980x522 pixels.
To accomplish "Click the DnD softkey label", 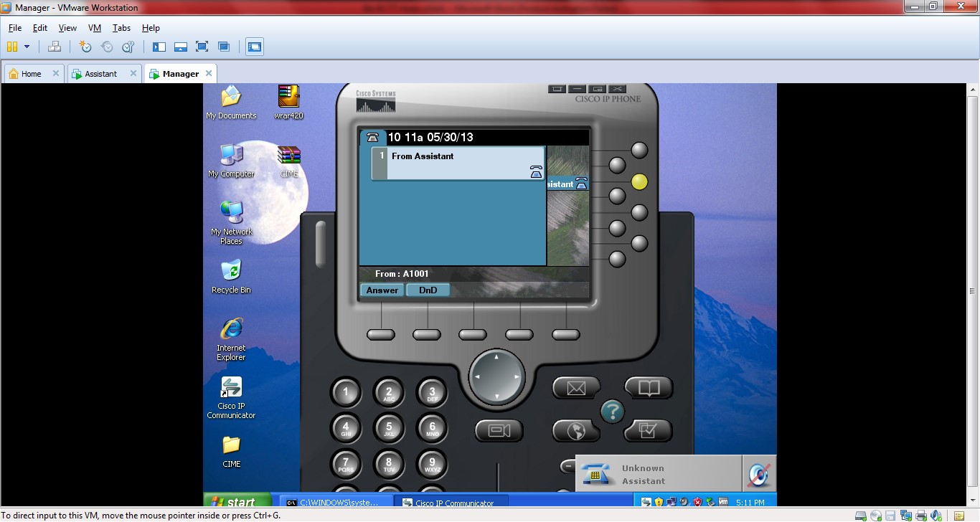I will tap(428, 290).
